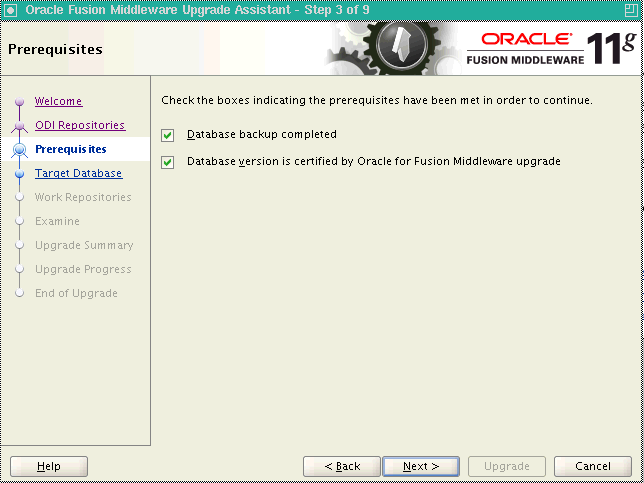This screenshot has height=483, width=644.
Task: Click the End of Upgrade step label
Action: point(76,293)
